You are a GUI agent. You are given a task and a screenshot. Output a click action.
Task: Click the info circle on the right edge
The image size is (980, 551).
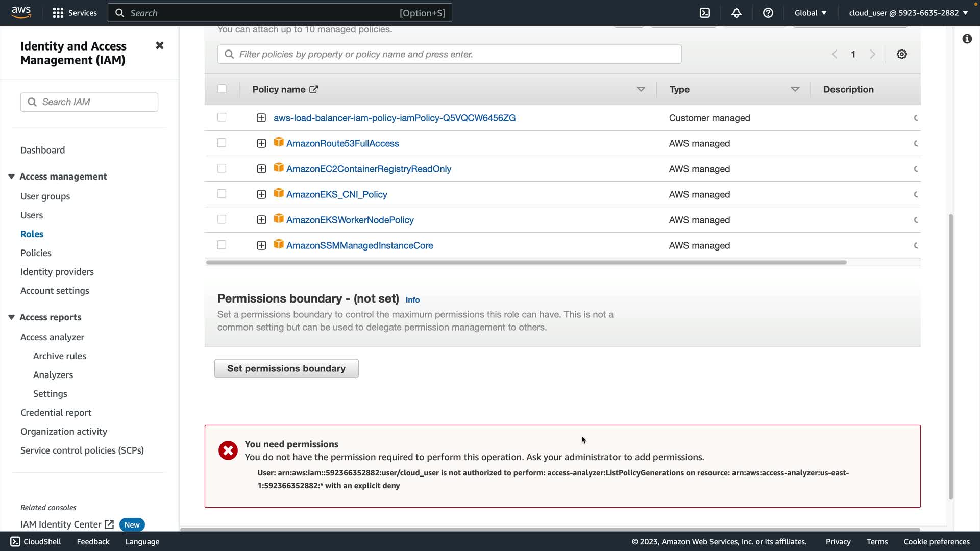click(967, 39)
